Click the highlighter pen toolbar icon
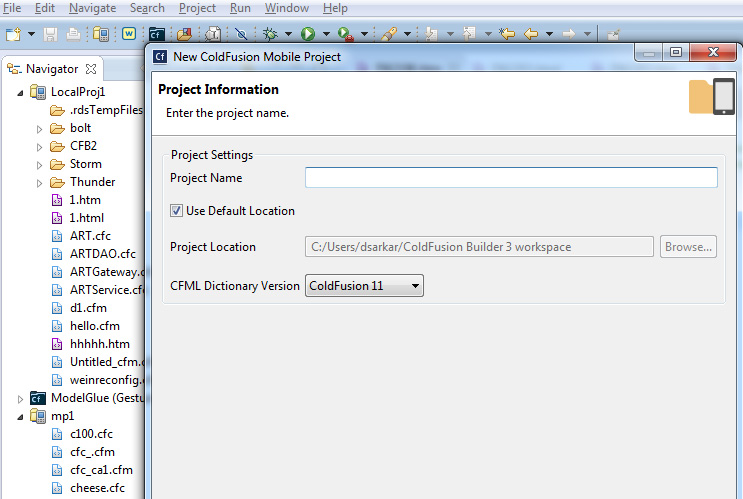This screenshot has height=499, width=743. click(389, 34)
